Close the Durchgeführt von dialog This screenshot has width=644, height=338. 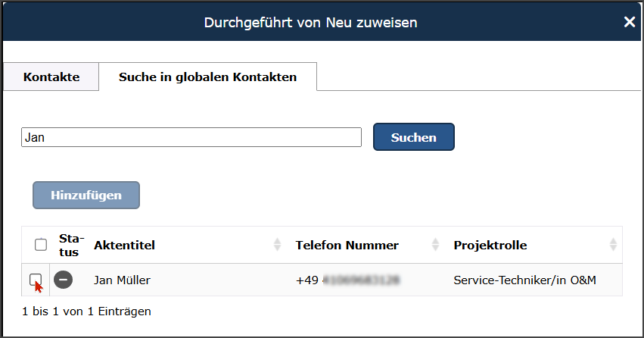click(629, 22)
